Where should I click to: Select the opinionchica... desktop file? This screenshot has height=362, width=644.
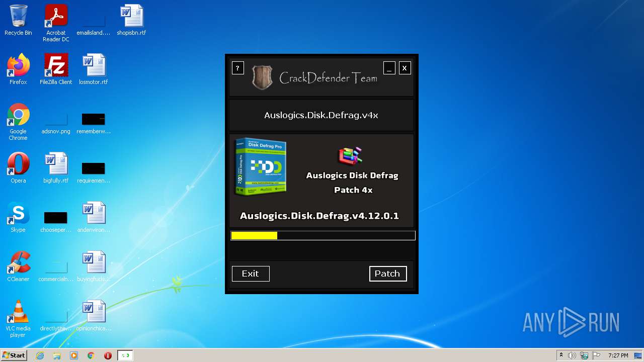94,316
